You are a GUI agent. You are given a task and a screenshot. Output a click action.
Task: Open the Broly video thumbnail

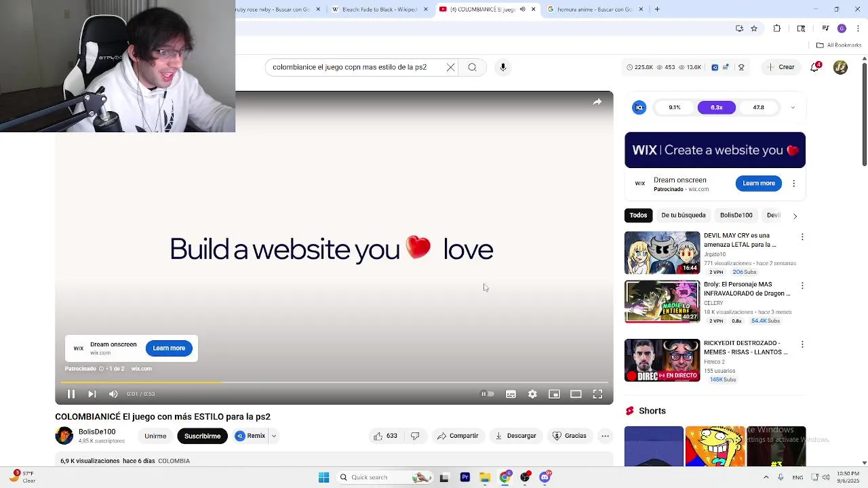(x=662, y=302)
